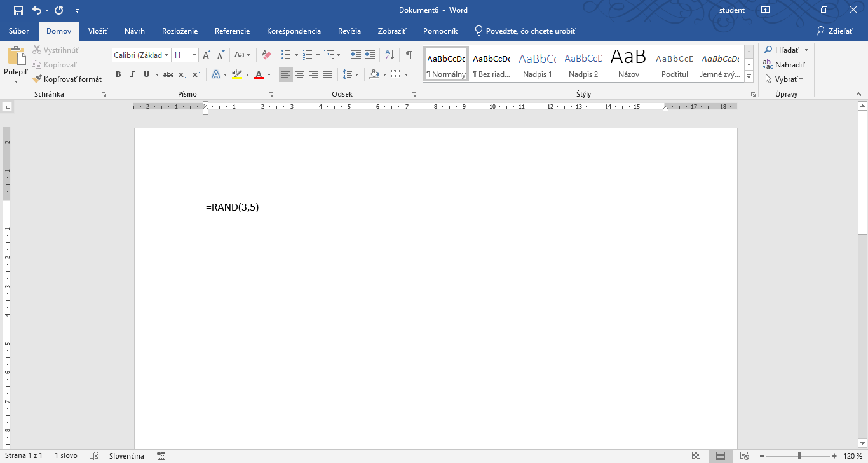Zoom in with the plus button
The height and width of the screenshot is (463, 868).
(834, 456)
